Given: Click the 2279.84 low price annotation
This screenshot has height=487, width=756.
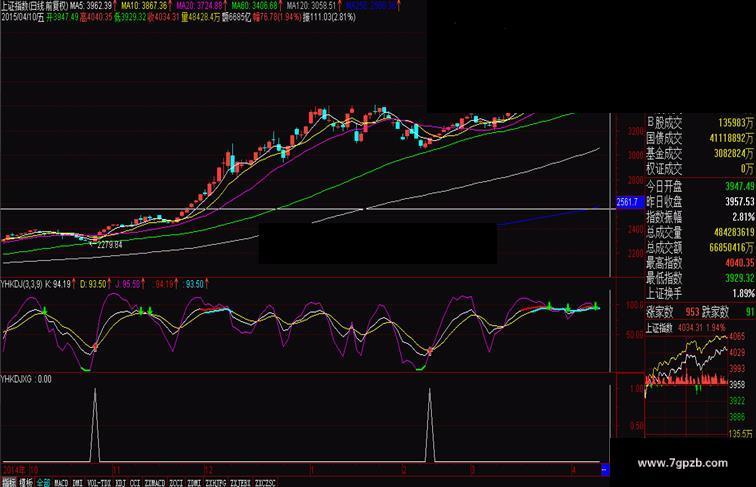Looking at the screenshot, I should tap(109, 245).
